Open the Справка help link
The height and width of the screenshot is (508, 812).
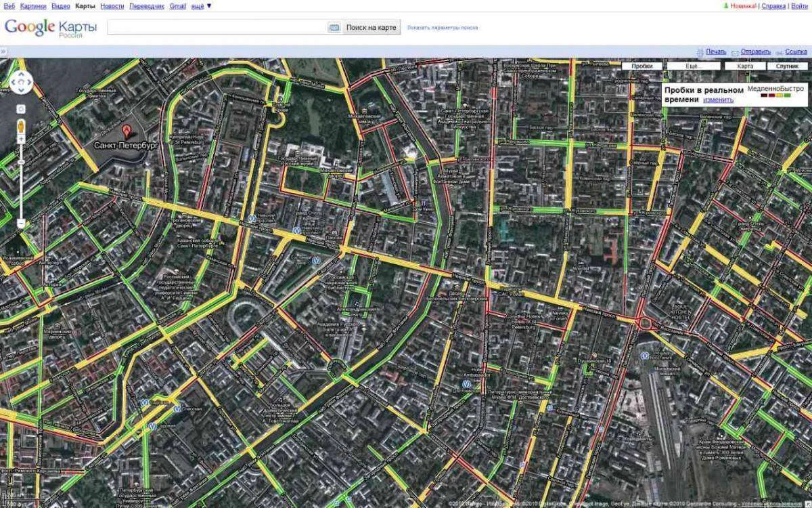(774, 5)
